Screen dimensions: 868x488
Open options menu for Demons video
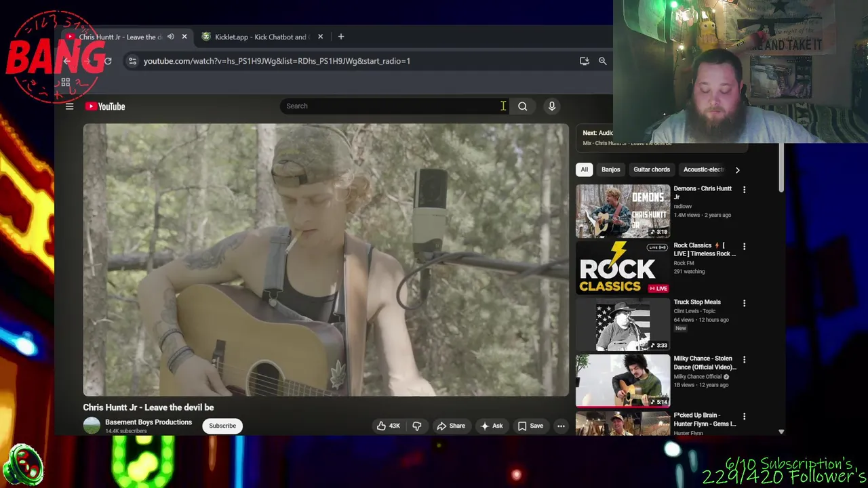click(744, 190)
